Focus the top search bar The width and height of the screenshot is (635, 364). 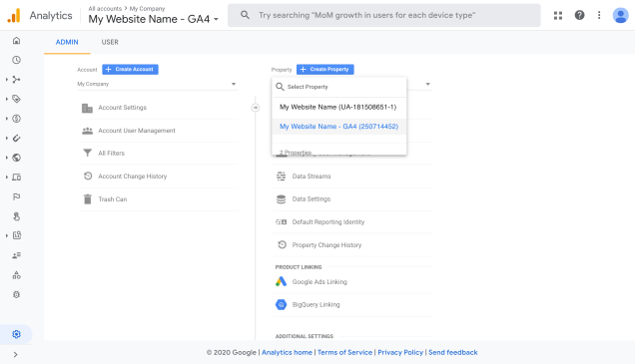(384, 15)
